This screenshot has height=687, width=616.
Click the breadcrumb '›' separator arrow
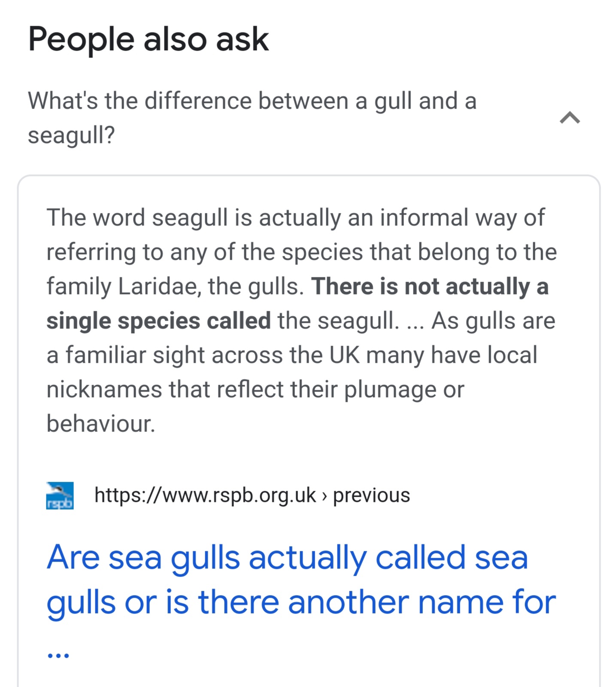click(324, 496)
